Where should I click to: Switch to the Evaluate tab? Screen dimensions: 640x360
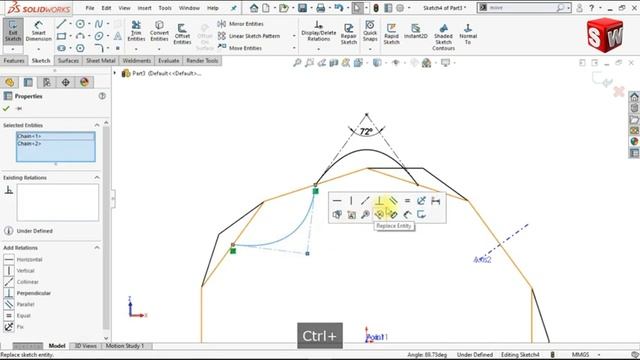[x=169, y=60]
